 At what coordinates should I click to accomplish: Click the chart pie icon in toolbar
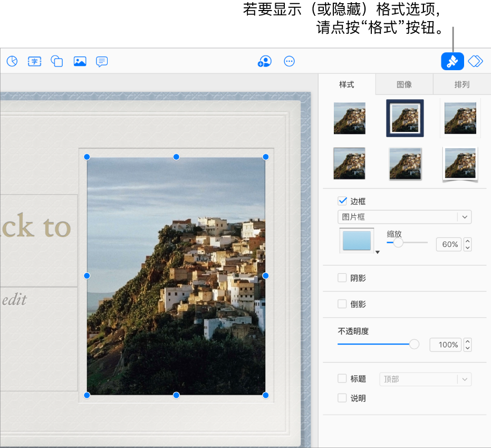[x=12, y=61]
